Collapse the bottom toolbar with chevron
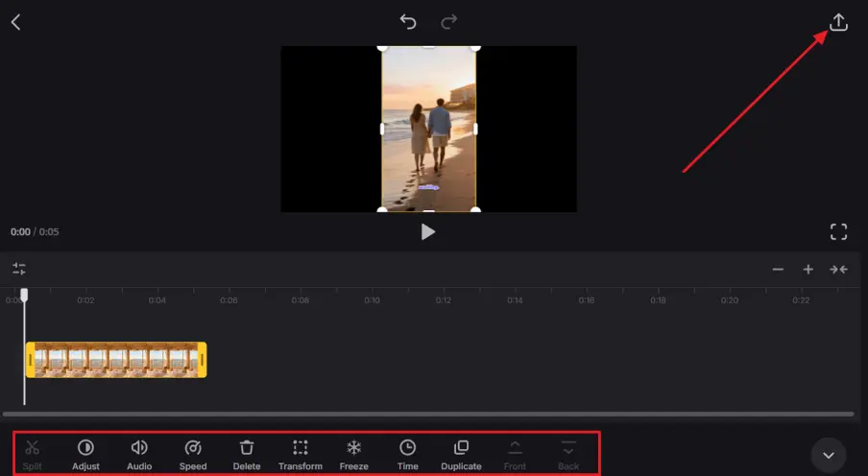 (x=828, y=456)
